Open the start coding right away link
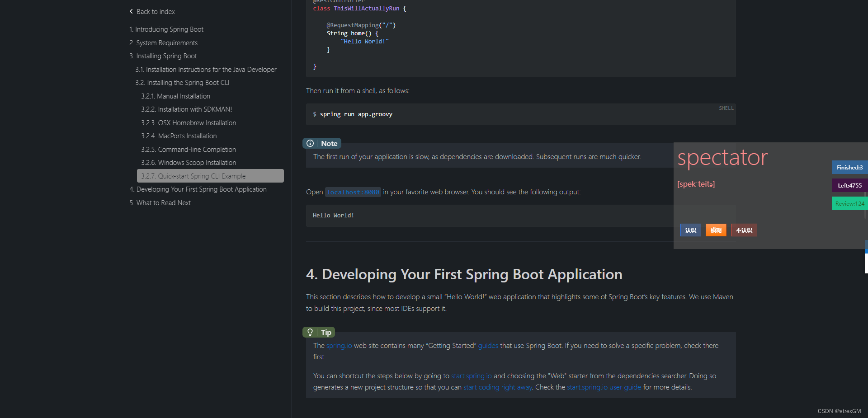The height and width of the screenshot is (418, 868). (x=497, y=387)
